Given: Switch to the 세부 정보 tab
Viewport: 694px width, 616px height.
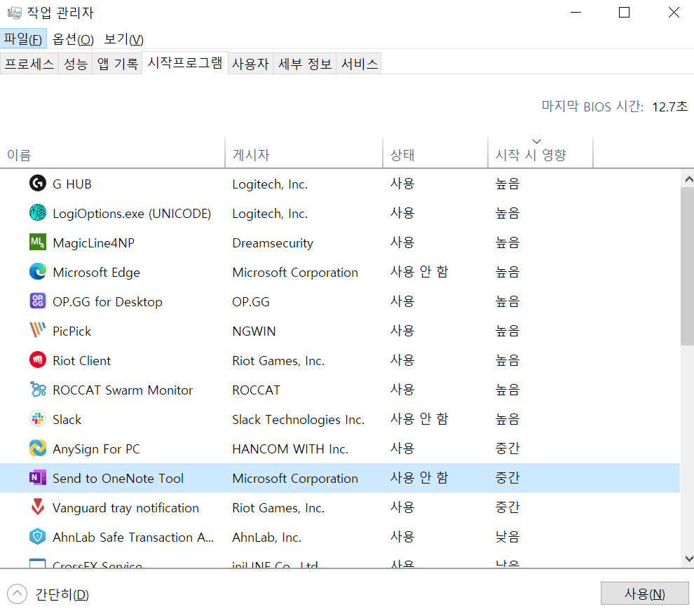Looking at the screenshot, I should click(304, 64).
